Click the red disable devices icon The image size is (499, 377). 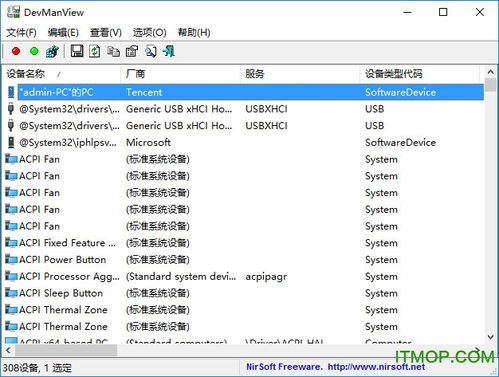[x=16, y=51]
